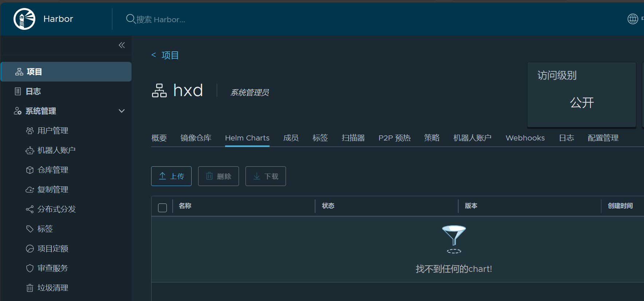Click the 用户管理 users icon
The image size is (644, 301).
[30, 131]
